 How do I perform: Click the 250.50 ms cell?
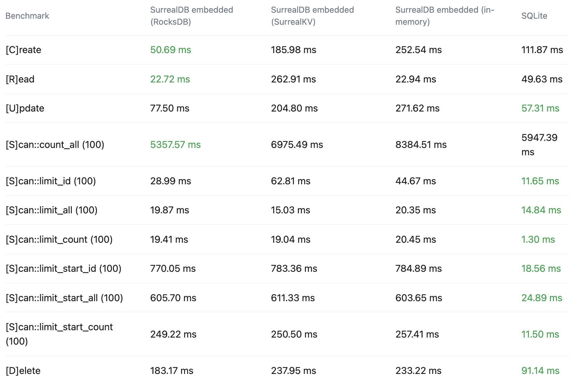coord(294,334)
